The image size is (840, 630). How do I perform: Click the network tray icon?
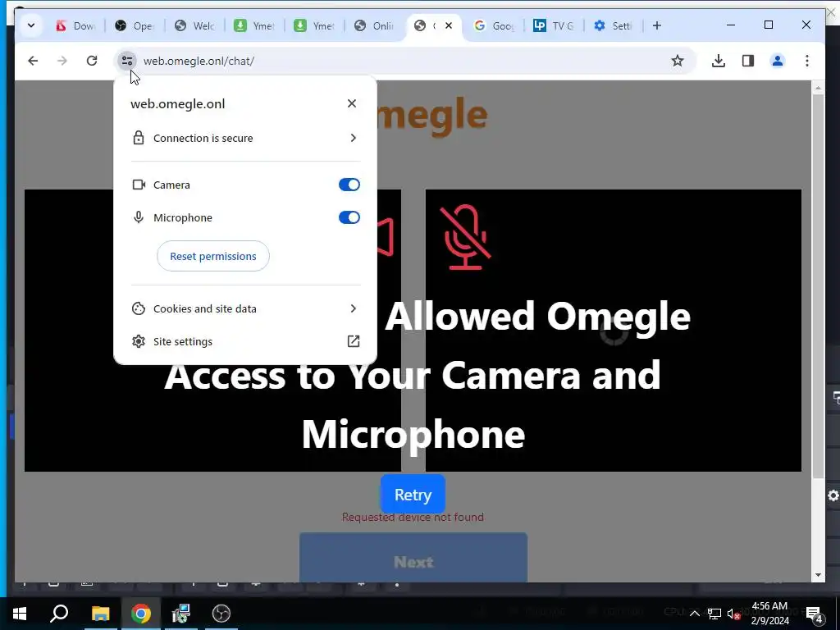coord(714,614)
